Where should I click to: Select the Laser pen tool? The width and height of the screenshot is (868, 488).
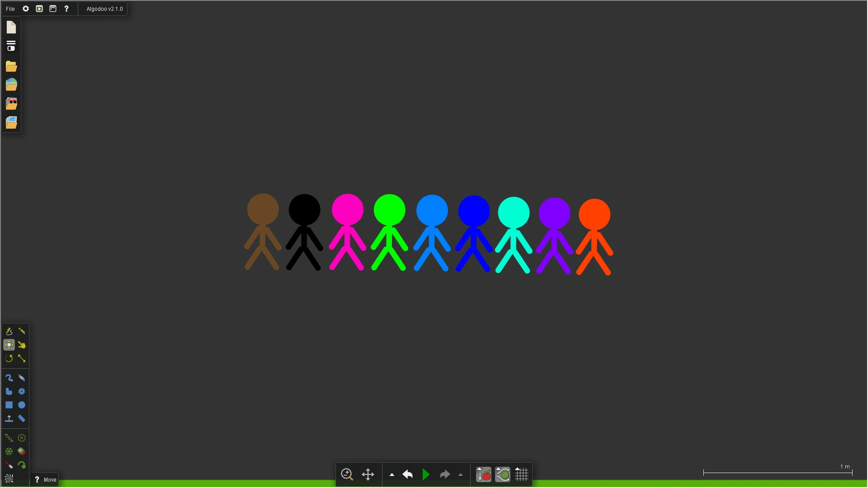(x=9, y=465)
